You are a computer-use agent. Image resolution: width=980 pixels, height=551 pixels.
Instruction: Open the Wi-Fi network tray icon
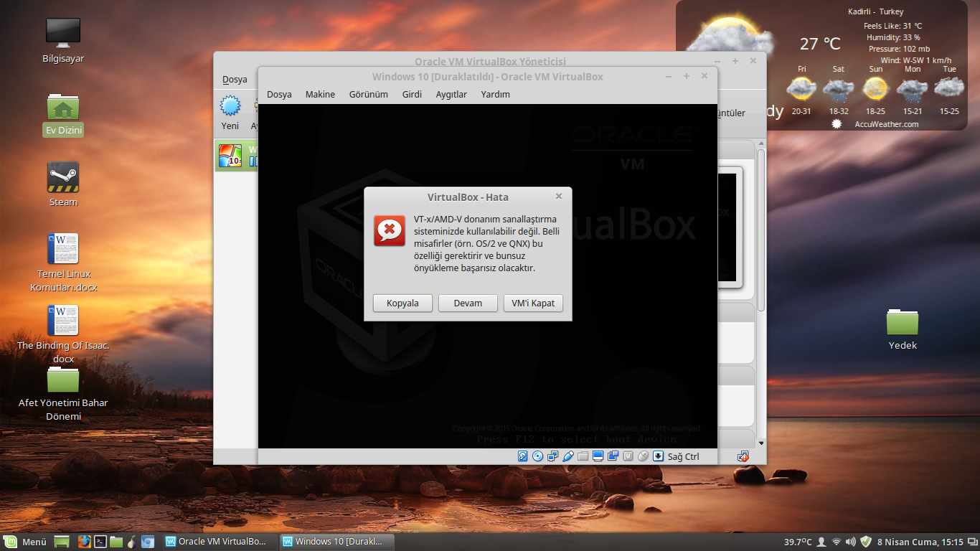coord(837,542)
